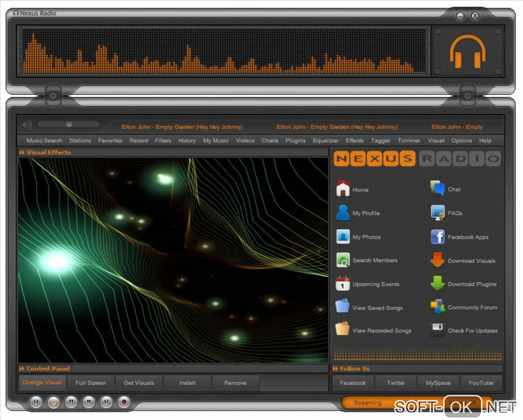Click the FAQs monitor icon

[x=437, y=213]
